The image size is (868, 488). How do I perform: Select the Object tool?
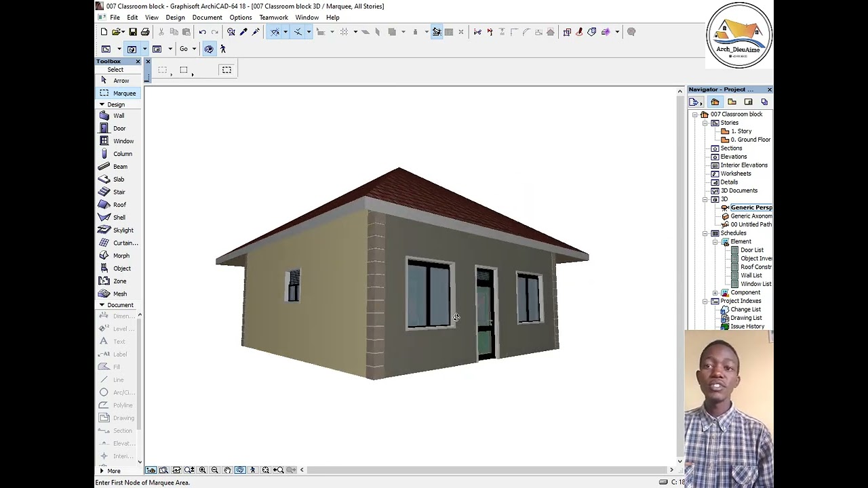coord(119,268)
